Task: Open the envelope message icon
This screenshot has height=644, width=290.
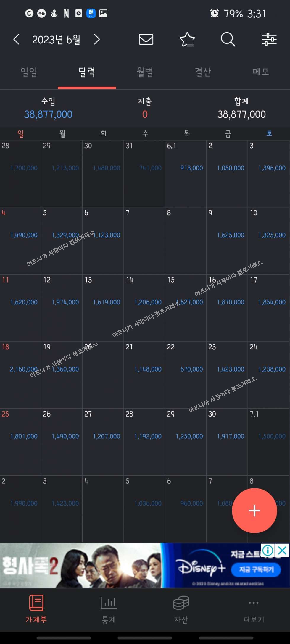Action: click(146, 39)
